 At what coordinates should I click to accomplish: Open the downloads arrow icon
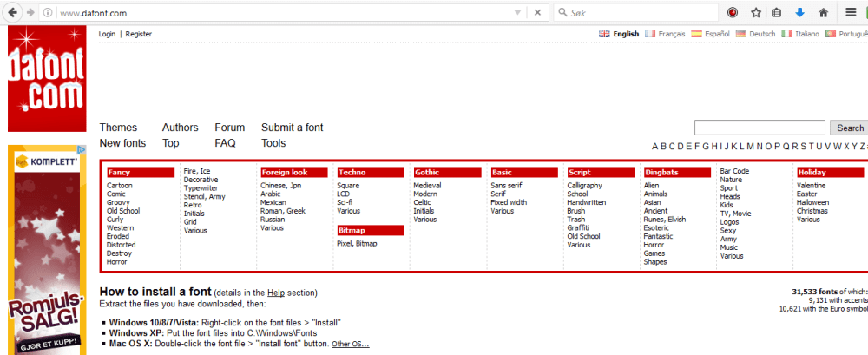[800, 12]
